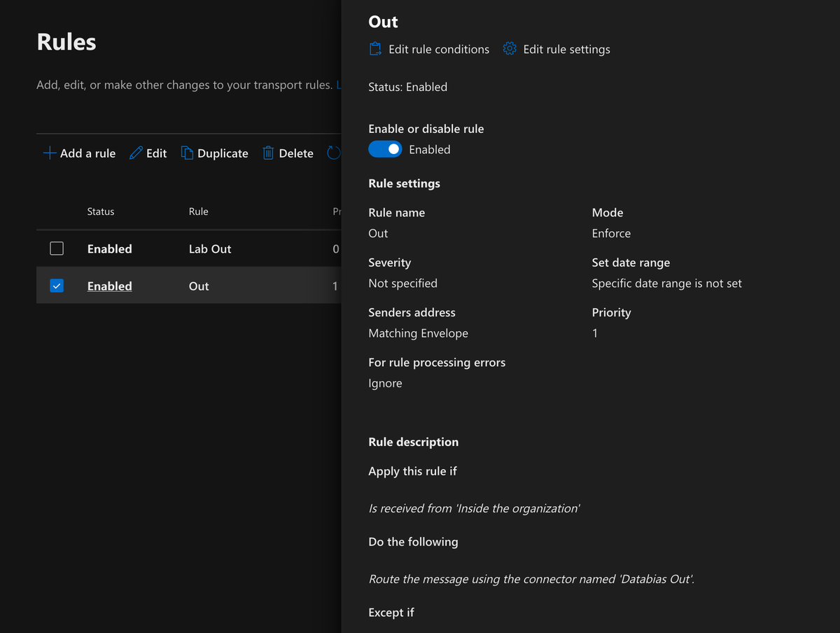840x633 pixels.
Task: Click the Matching Envelope value
Action: coord(418,333)
